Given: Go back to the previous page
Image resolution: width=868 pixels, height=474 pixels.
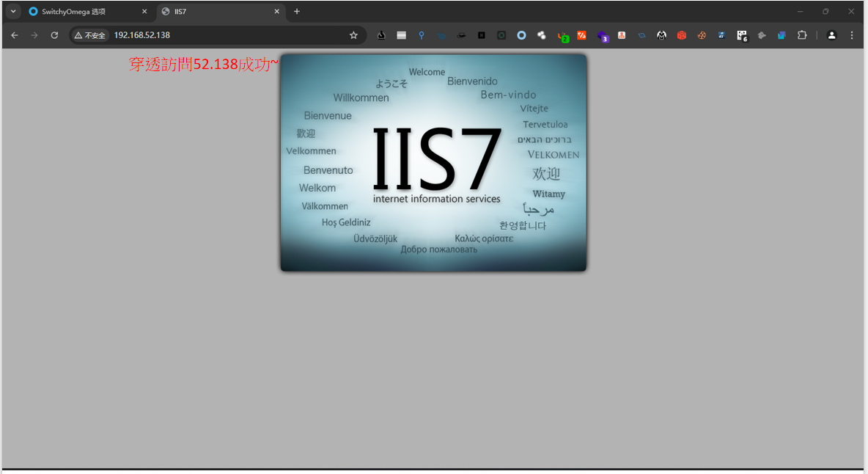Looking at the screenshot, I should pyautogui.click(x=15, y=35).
